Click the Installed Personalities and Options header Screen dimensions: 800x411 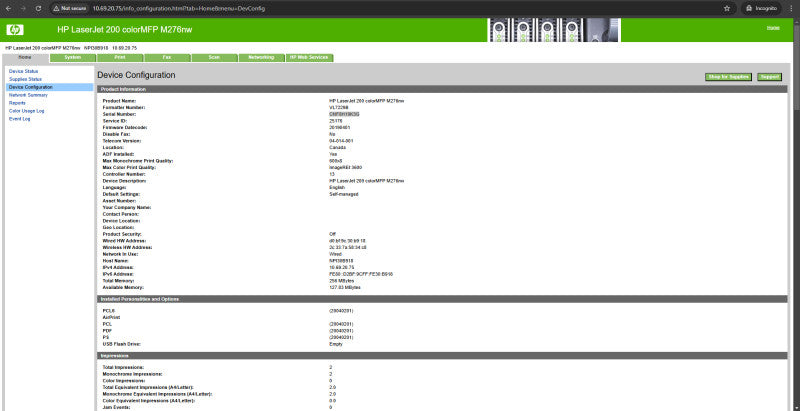pyautogui.click(x=442, y=299)
